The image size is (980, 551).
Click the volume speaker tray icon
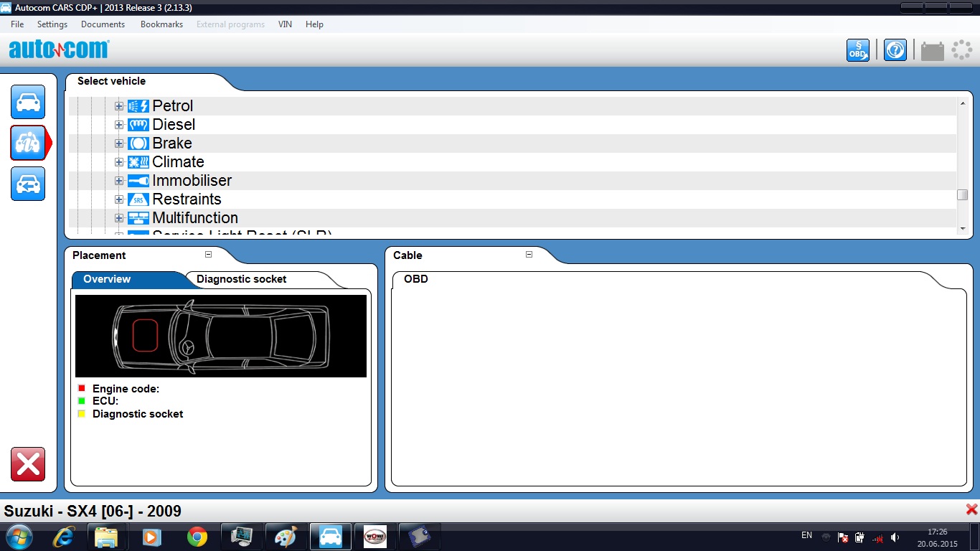pos(895,537)
